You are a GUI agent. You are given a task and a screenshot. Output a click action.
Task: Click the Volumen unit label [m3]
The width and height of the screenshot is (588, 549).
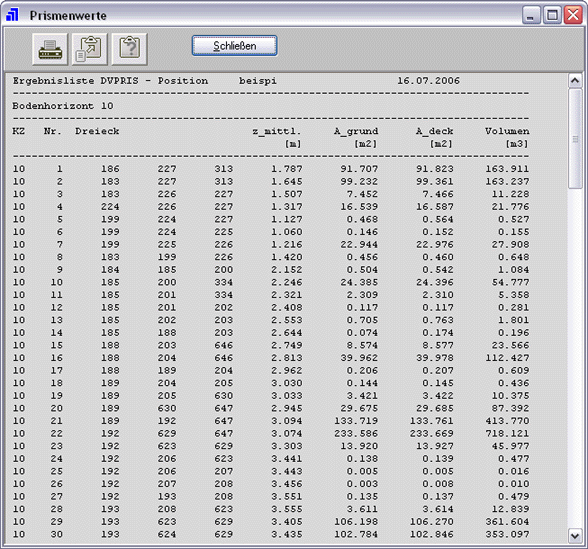(516, 144)
